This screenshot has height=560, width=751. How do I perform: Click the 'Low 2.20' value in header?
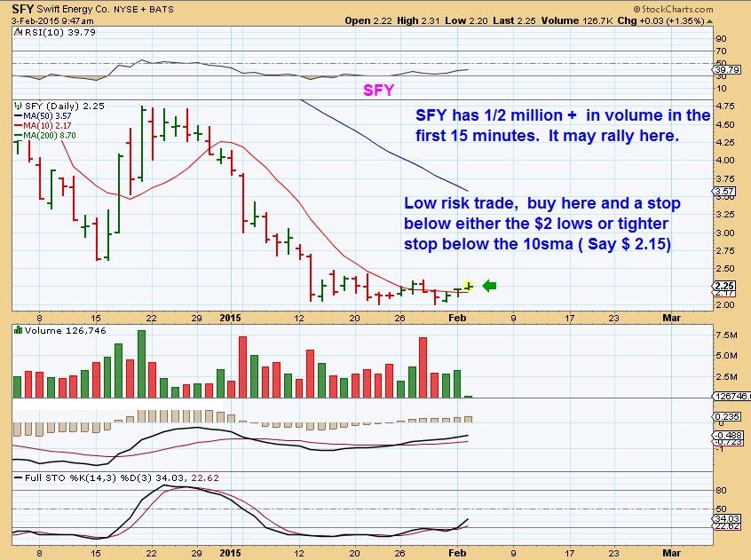pos(466,20)
